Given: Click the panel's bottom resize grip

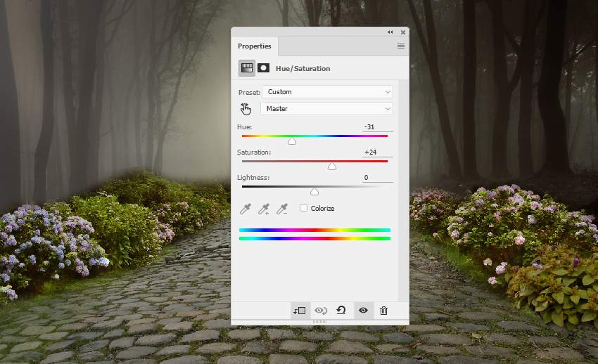Looking at the screenshot, I should point(319,322).
